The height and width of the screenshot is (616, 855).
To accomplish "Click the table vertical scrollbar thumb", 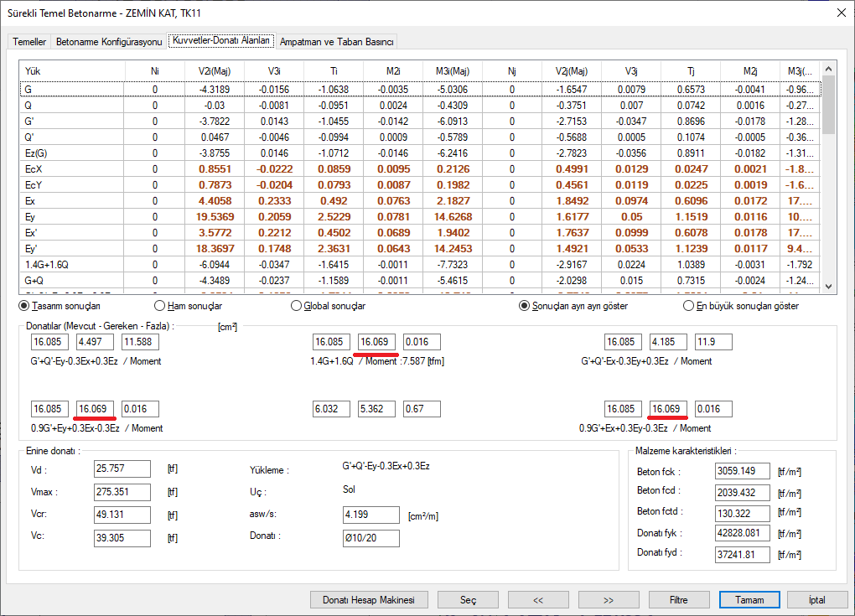I will 828,105.
